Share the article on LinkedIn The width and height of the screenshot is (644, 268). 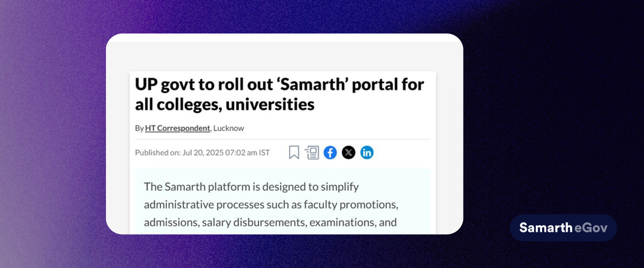click(x=367, y=153)
